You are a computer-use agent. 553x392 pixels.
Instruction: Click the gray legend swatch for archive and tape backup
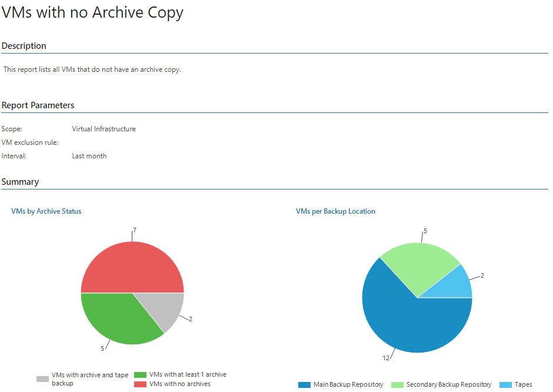pos(43,379)
